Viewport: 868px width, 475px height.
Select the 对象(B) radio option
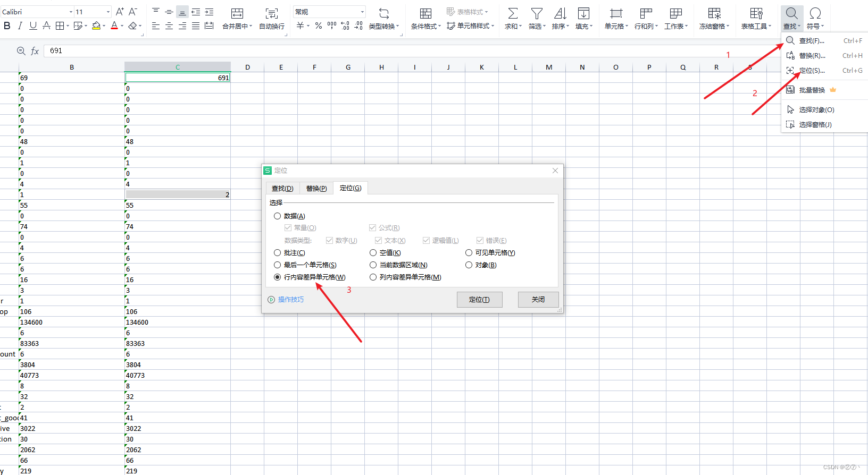coord(469,265)
